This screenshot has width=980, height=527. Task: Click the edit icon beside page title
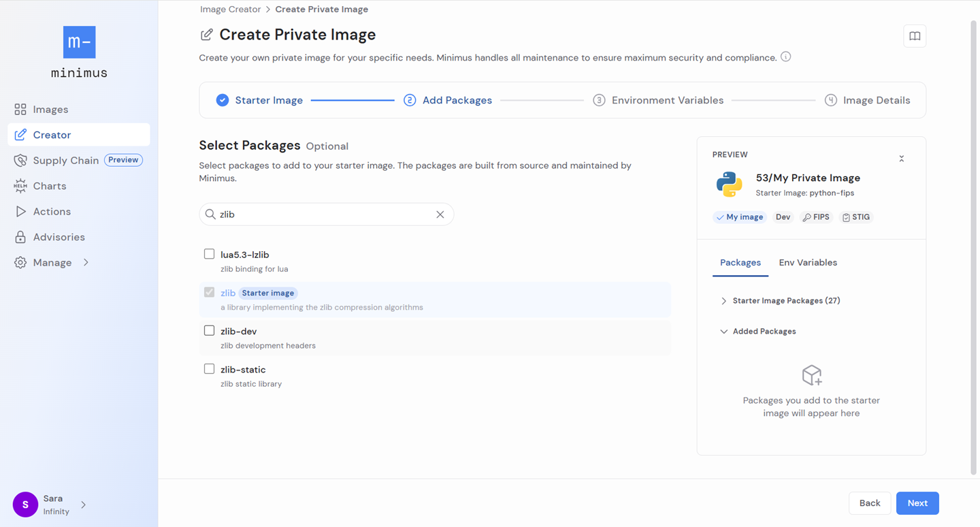click(x=206, y=35)
